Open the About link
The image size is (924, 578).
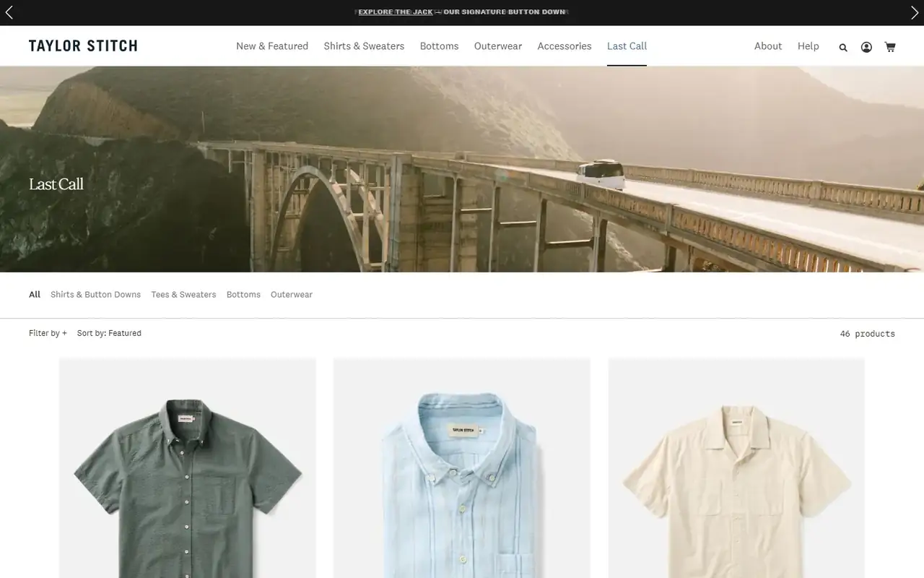768,46
